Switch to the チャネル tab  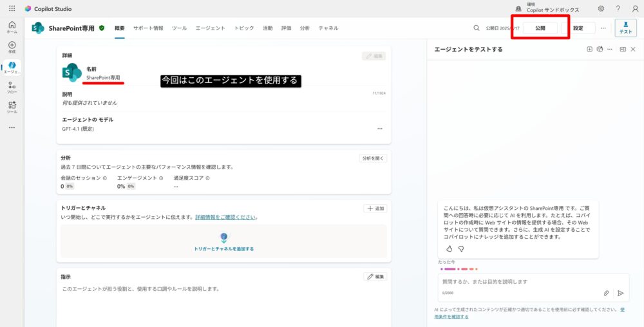tap(328, 28)
